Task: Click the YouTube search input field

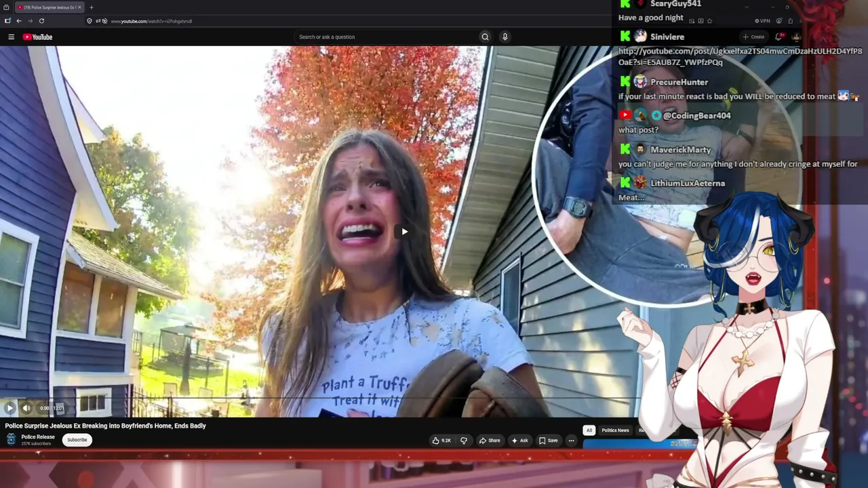Action: click(x=387, y=37)
